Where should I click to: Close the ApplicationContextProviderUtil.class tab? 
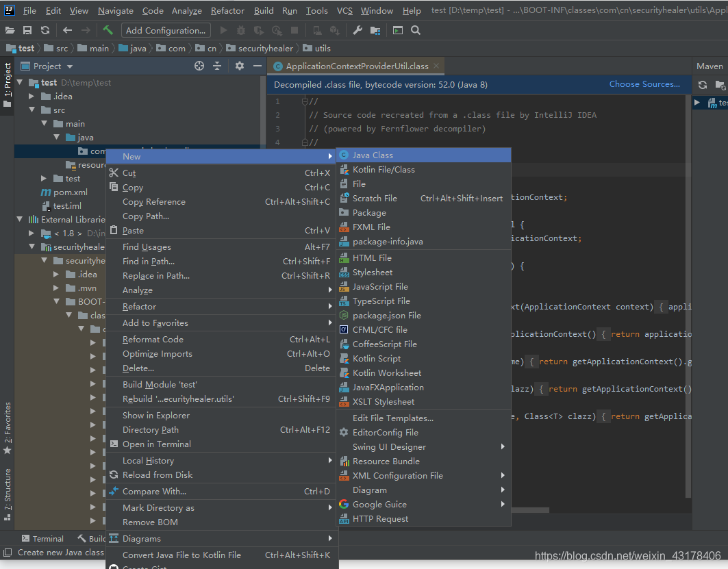[x=436, y=66]
